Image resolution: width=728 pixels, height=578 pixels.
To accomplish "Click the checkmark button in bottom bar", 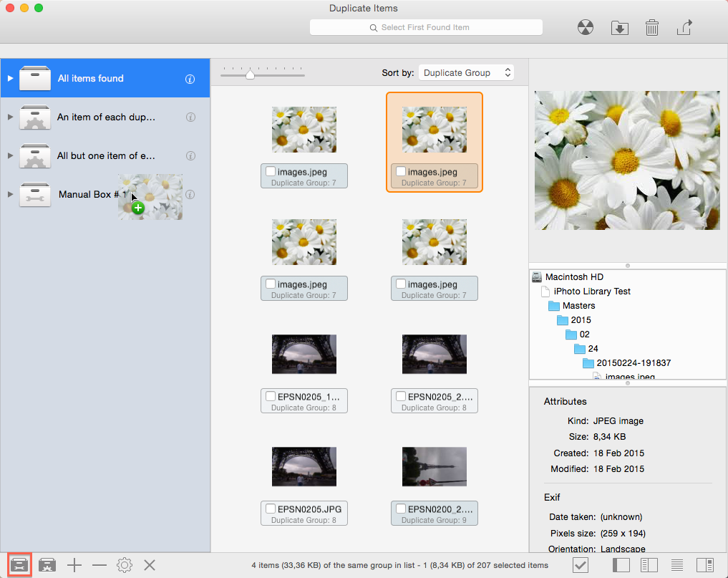I will [x=581, y=565].
